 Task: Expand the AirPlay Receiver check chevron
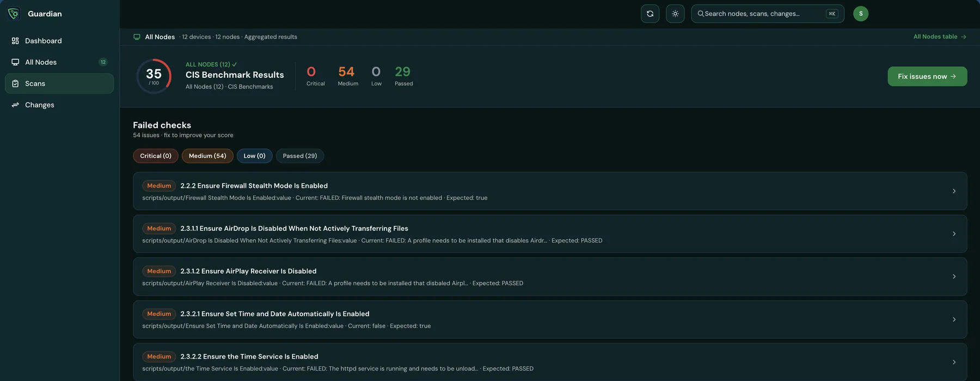[954, 276]
